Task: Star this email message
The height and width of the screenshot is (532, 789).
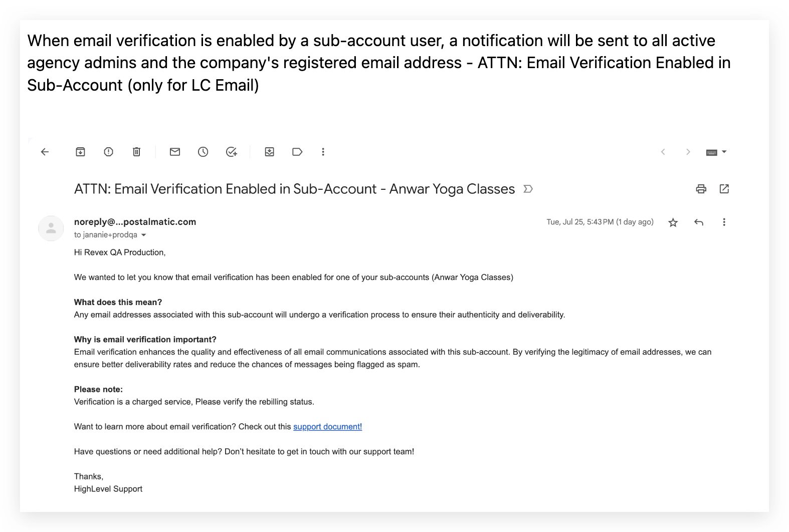Action: pos(673,222)
